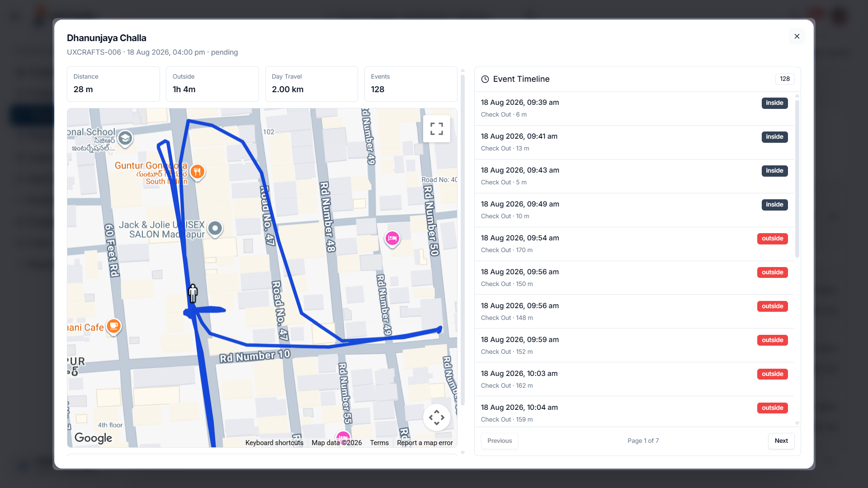The height and width of the screenshot is (488, 868).
Task: Go to next timeline page
Action: pyautogui.click(x=781, y=441)
